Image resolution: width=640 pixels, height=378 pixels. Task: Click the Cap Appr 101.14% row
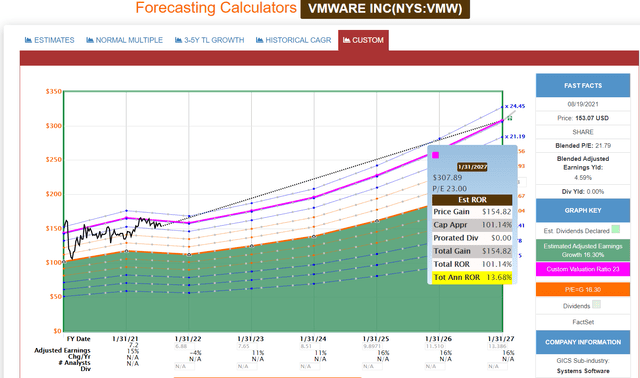click(x=472, y=225)
